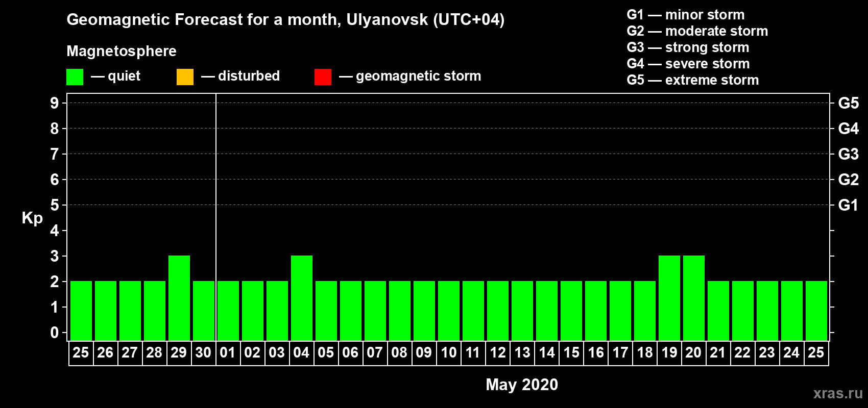The height and width of the screenshot is (408, 868).
Task: Click the date cell labeled 14
Action: pos(547,353)
